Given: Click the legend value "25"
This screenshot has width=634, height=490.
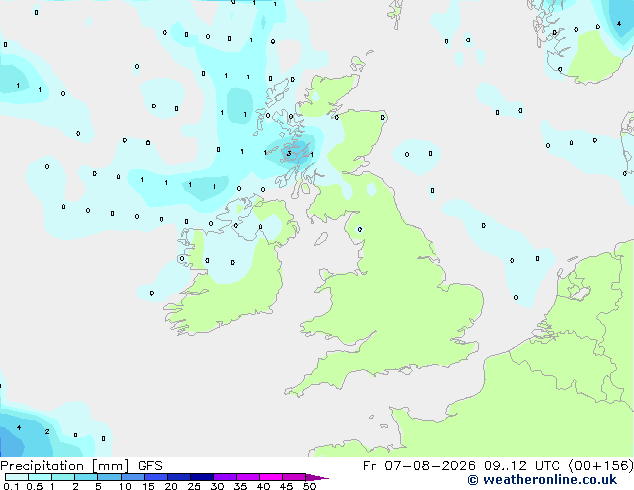Looking at the screenshot, I should point(194,486).
